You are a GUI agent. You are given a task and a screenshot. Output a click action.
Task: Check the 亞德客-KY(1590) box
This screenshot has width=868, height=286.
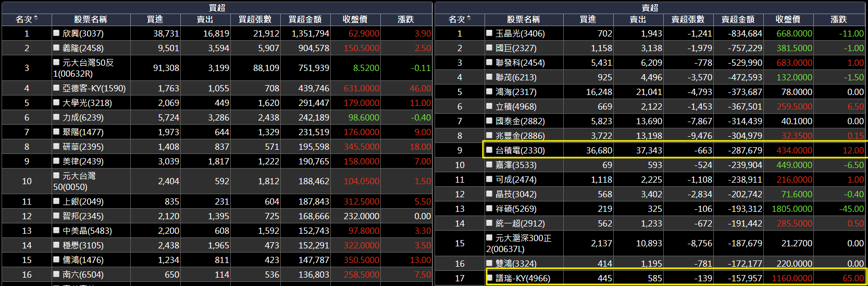tap(56, 88)
